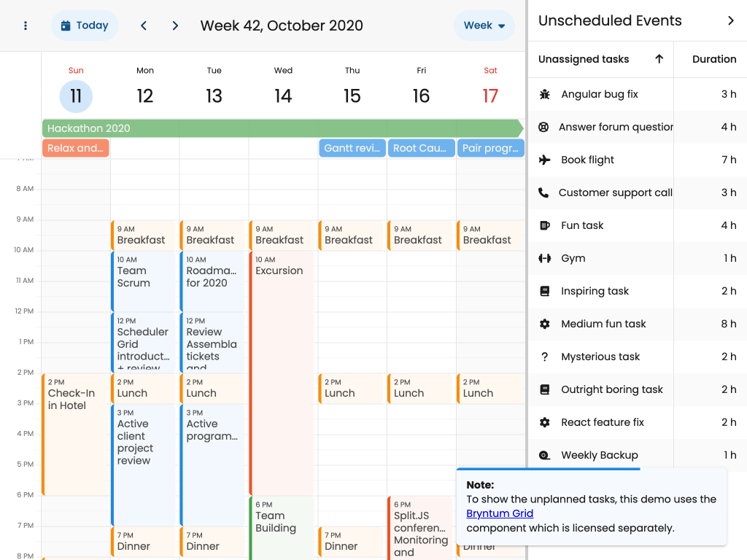Click the bug icon beside Angular bug fix

[544, 94]
